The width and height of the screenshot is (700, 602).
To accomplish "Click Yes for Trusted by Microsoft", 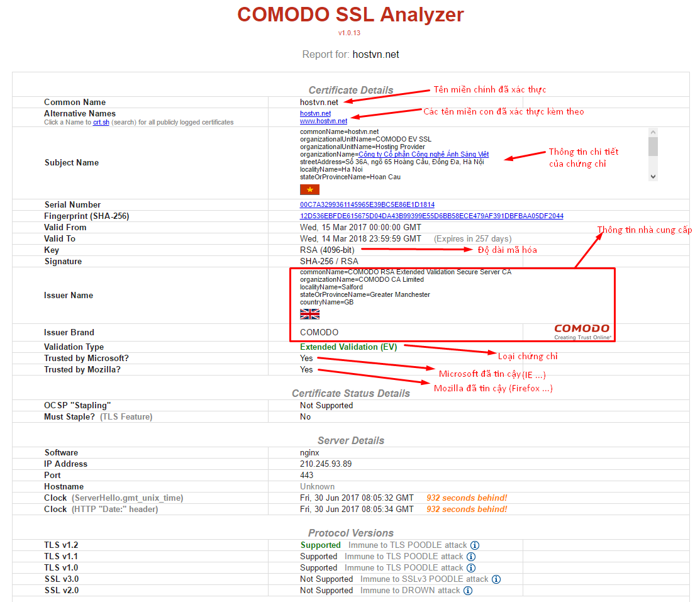I will (306, 358).
